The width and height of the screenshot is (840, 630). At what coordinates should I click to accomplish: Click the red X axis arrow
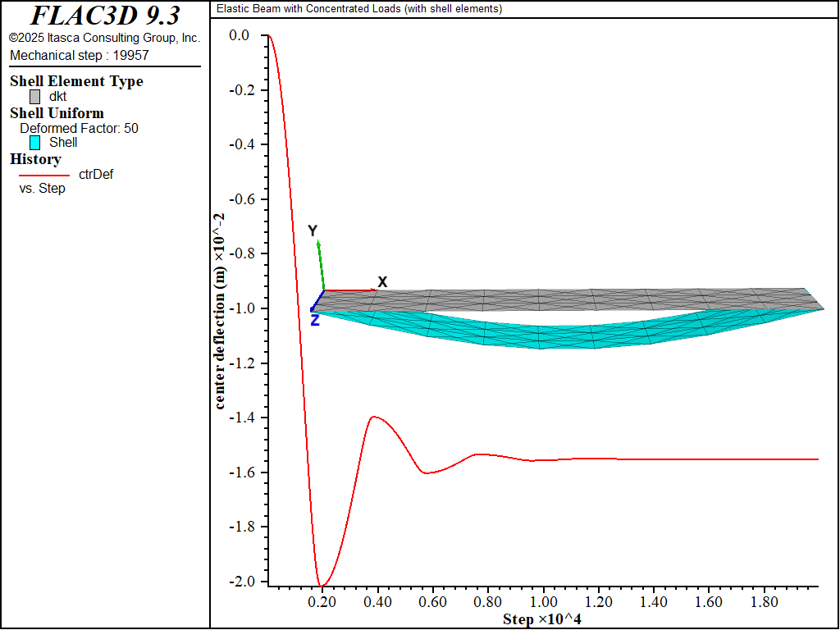click(x=349, y=290)
